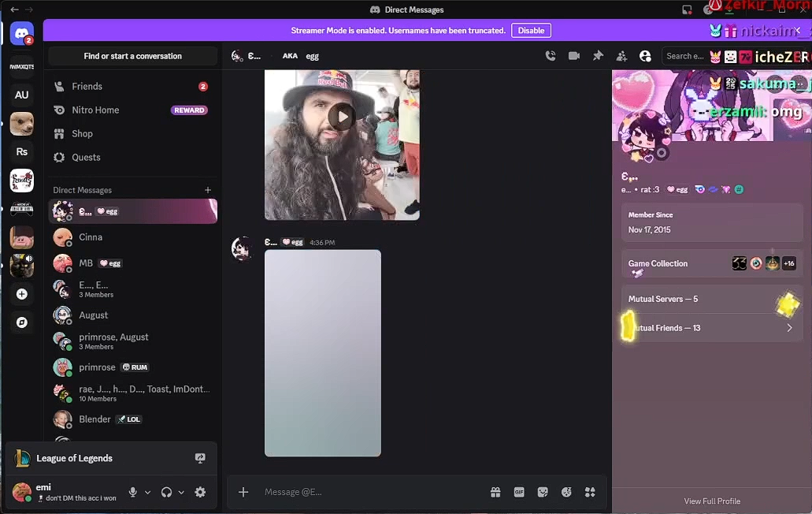The image size is (812, 514).
Task: Open the GIF picker
Action: pos(519,492)
